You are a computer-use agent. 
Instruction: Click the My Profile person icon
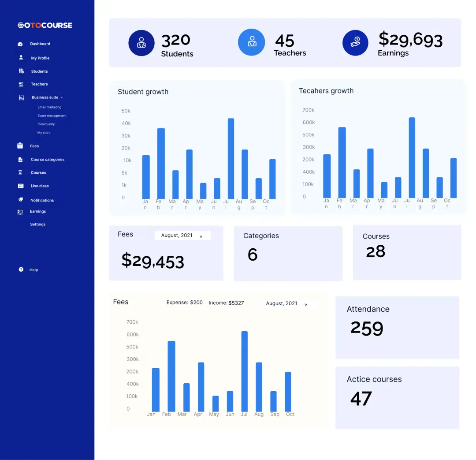[x=21, y=58]
